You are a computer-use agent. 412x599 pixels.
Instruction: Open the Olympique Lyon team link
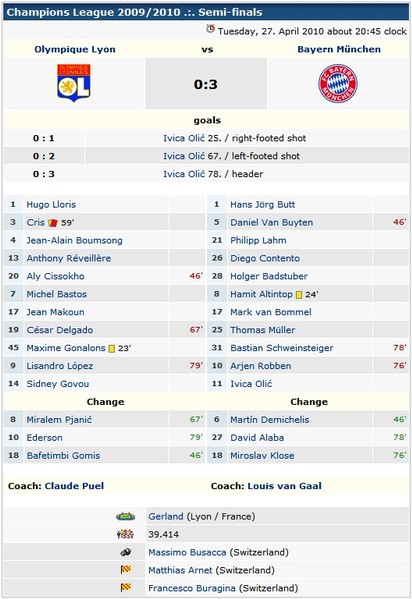75,49
